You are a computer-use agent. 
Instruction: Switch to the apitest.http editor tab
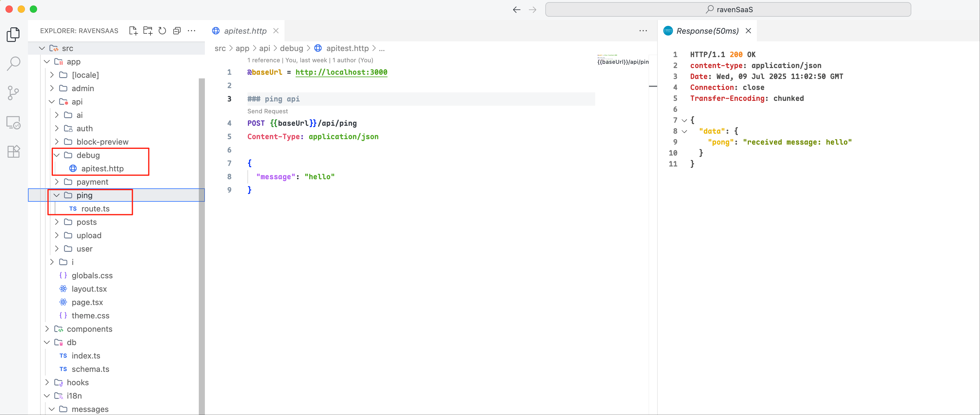click(x=245, y=31)
